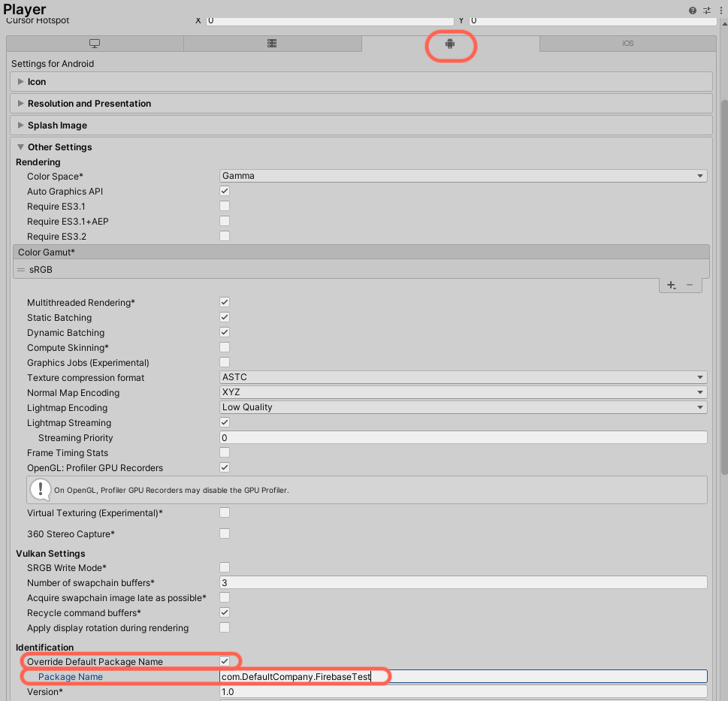Toggle Multithreaded Rendering checkbox
The height and width of the screenshot is (701, 728).
click(225, 302)
